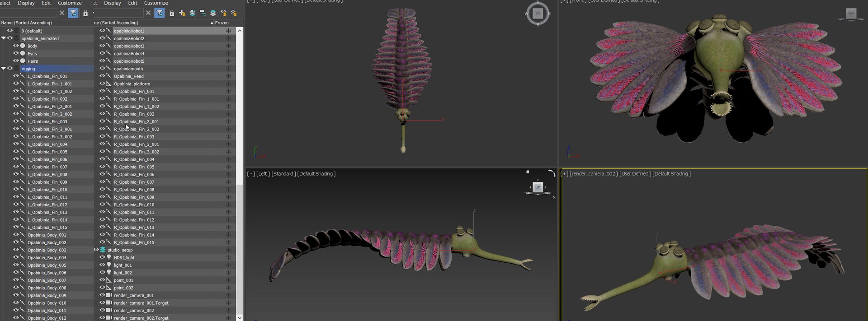Image resolution: width=868 pixels, height=321 pixels.
Task: Clear the search filter in the left explorer
Action: click(x=62, y=13)
